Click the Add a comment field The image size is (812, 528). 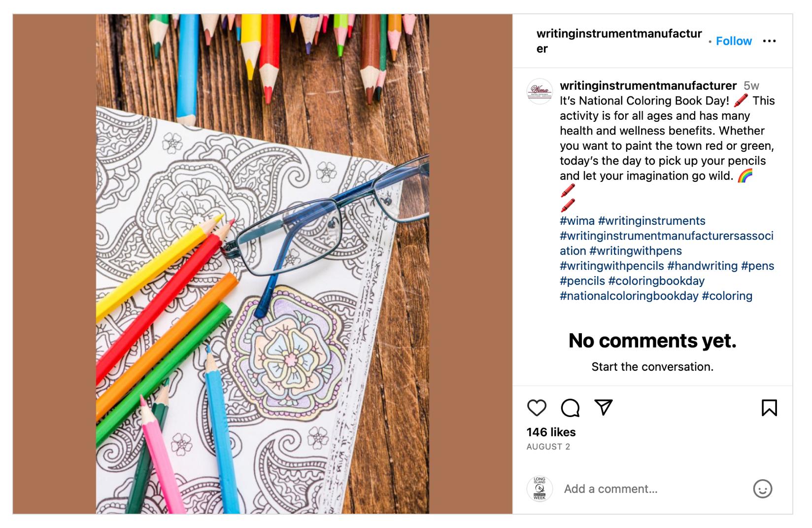[650, 489]
